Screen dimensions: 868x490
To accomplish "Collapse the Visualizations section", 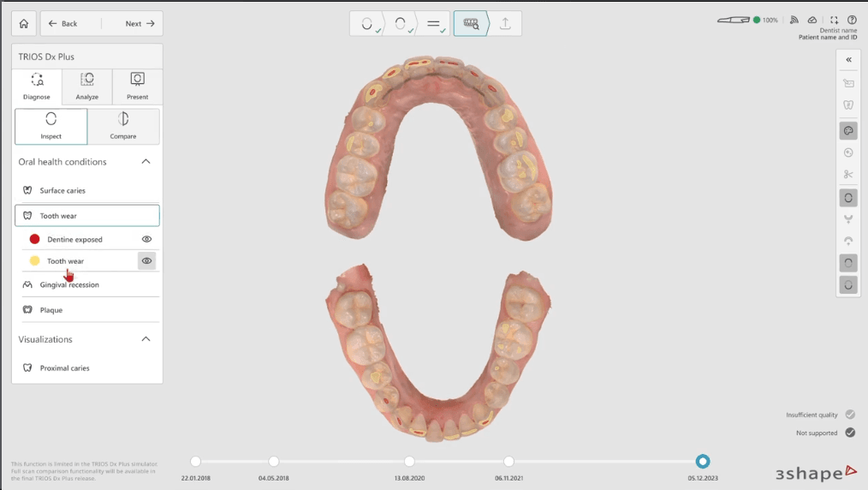I will click(146, 339).
